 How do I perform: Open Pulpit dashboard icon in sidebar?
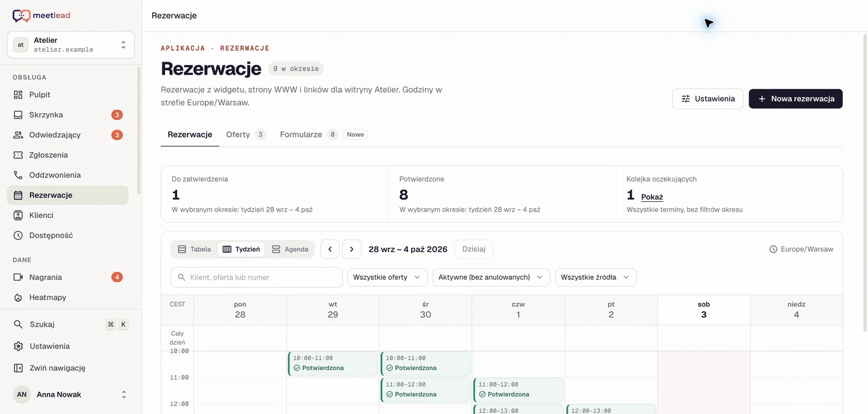pyautogui.click(x=18, y=95)
